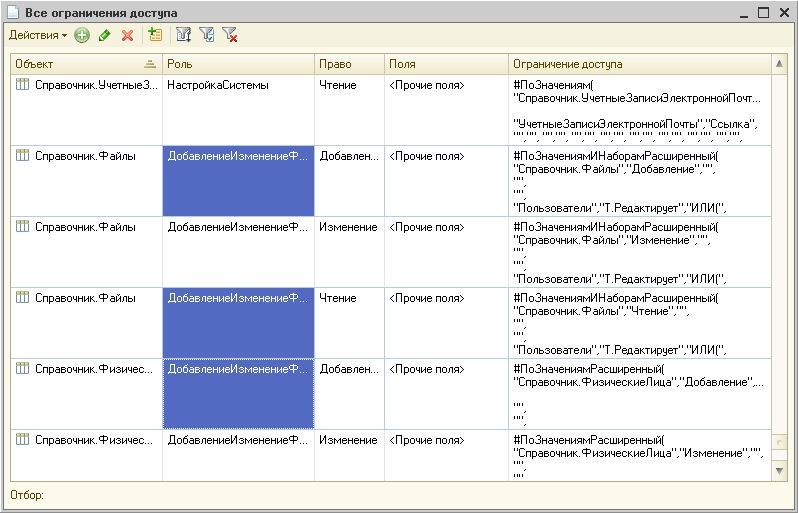
Task: Select restriction cell containing "Справочник.Файлы","Чтение"
Action: click(640, 323)
